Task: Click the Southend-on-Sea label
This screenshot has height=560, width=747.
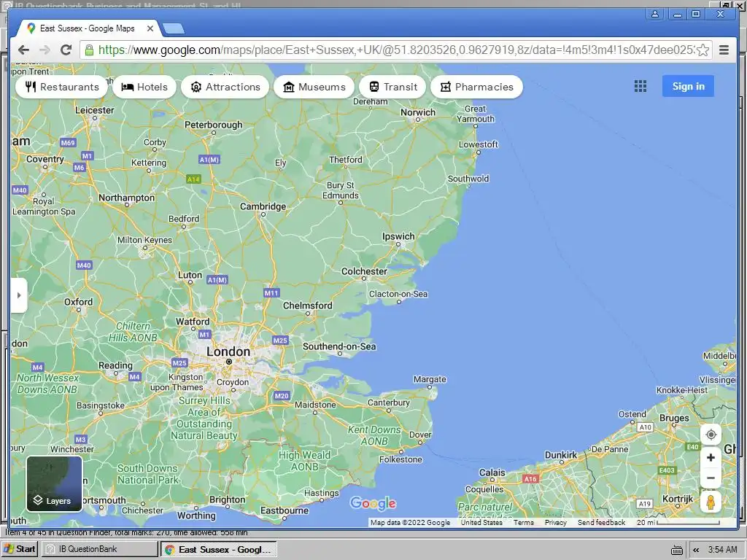Action: click(339, 346)
